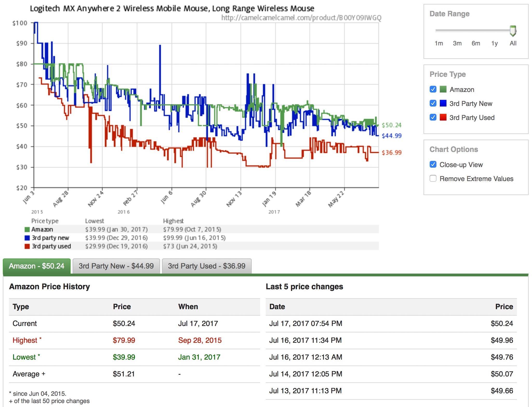This screenshot has height=407, width=532.
Task: Click 3rd party used highest $73 entry
Action: [190, 246]
